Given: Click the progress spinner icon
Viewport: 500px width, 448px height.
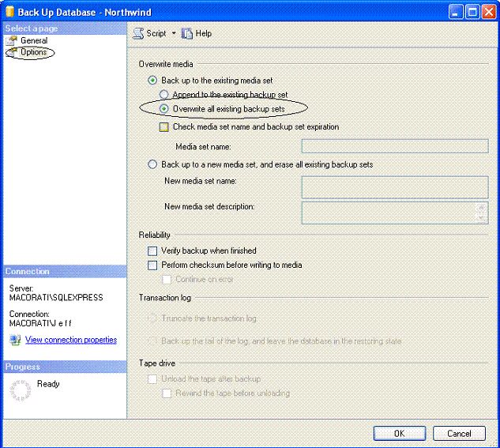Looking at the screenshot, I should (21, 390).
